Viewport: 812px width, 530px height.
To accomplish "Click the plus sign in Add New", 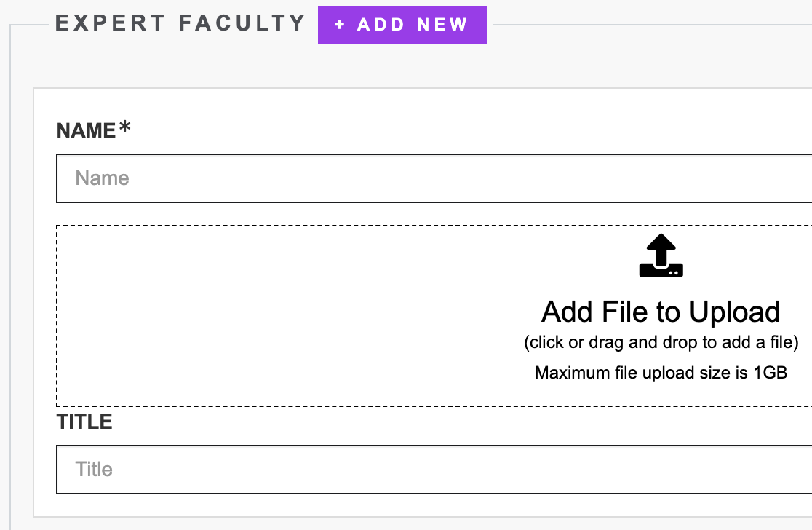I will click(340, 25).
